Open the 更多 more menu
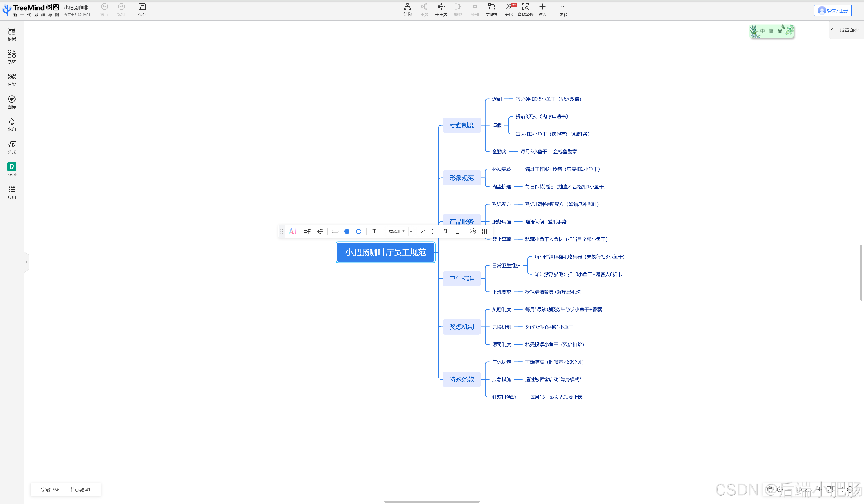Image resolution: width=864 pixels, height=504 pixels. pos(563,9)
